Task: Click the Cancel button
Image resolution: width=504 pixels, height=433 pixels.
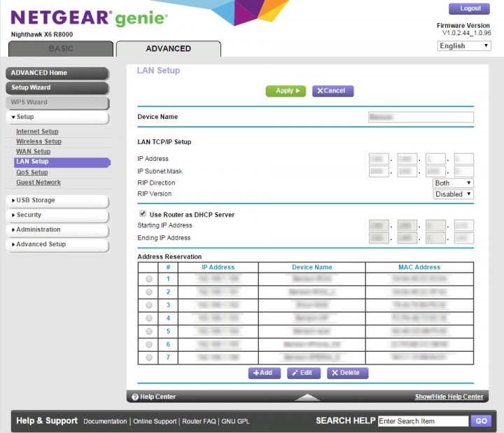Action: point(332,91)
